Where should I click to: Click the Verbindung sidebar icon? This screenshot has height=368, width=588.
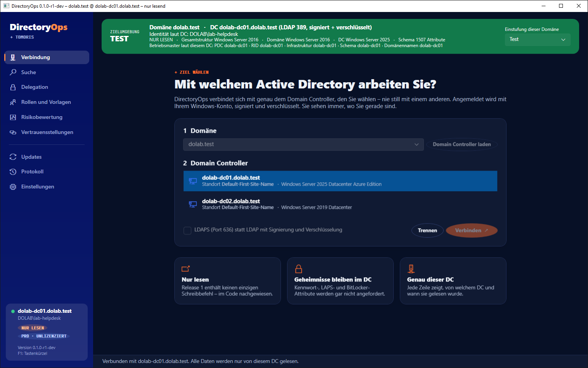coord(13,57)
